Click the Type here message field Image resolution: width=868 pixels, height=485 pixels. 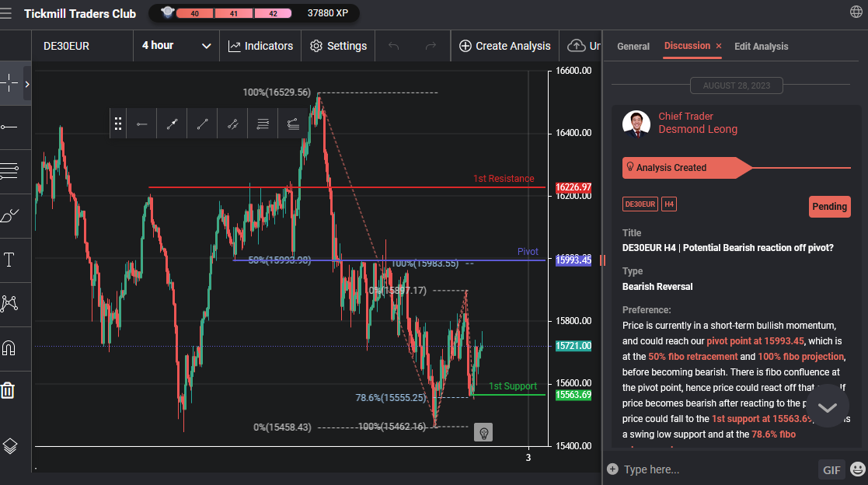click(717, 469)
